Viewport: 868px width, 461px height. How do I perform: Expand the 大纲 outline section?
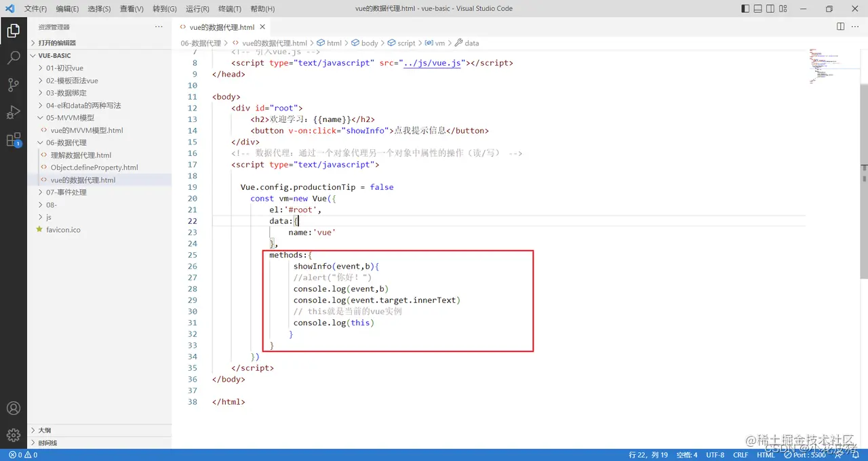coord(100,430)
